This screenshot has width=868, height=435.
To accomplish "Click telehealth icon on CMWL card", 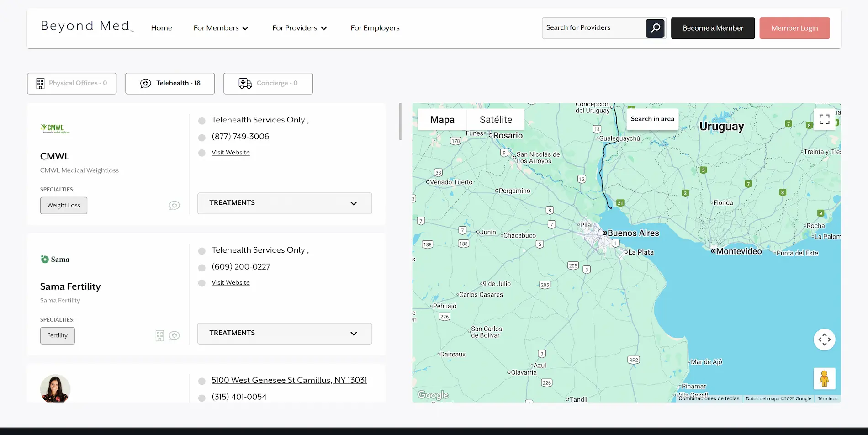I will pyautogui.click(x=174, y=206).
